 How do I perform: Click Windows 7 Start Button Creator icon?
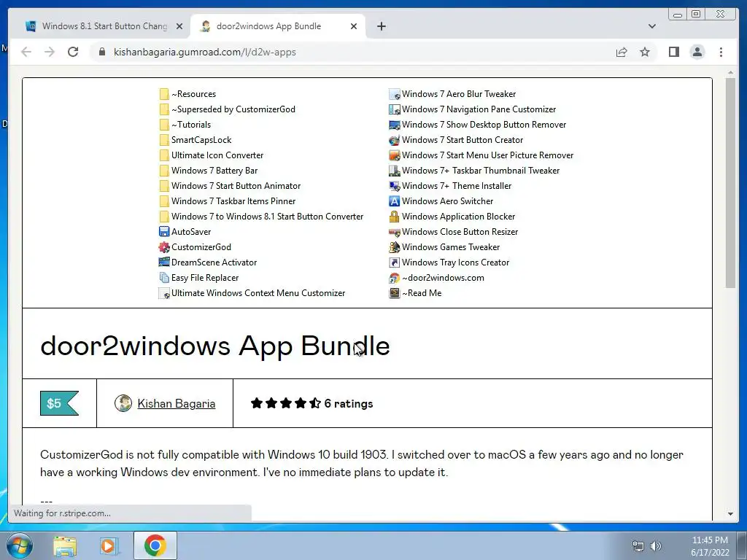(x=394, y=140)
